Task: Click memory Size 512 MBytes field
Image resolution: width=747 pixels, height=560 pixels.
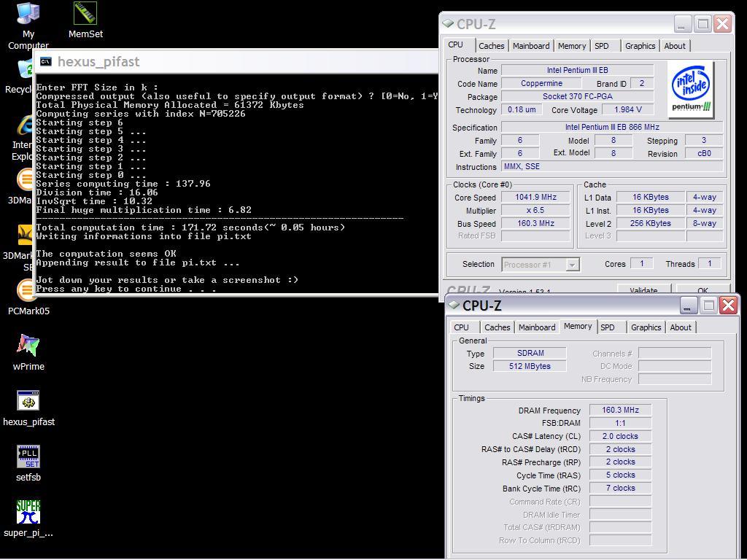Action: 530,366
